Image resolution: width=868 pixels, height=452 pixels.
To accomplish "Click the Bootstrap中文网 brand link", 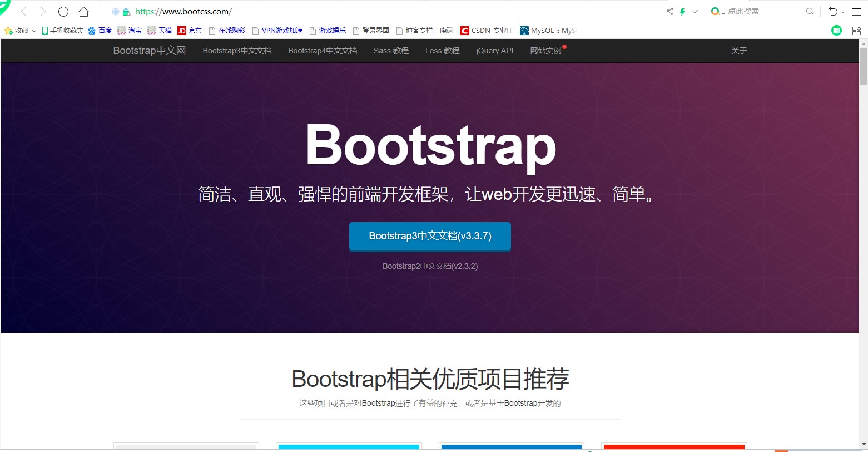I will tap(150, 51).
